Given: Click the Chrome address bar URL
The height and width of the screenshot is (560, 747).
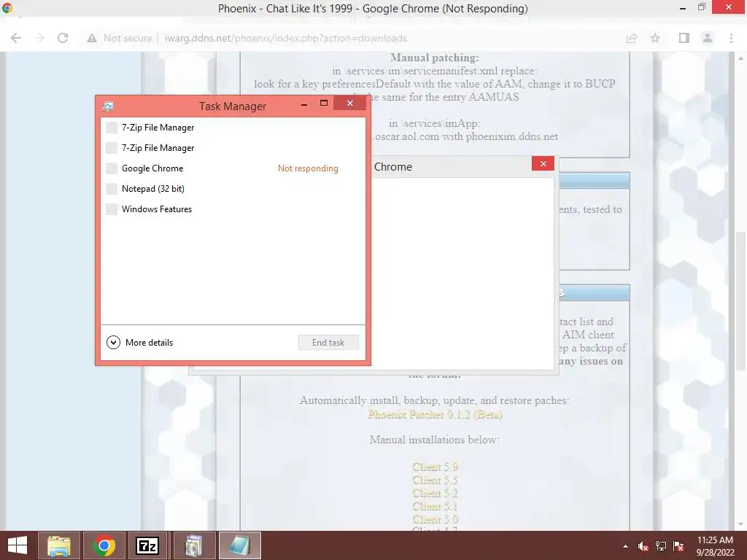Looking at the screenshot, I should [x=286, y=38].
